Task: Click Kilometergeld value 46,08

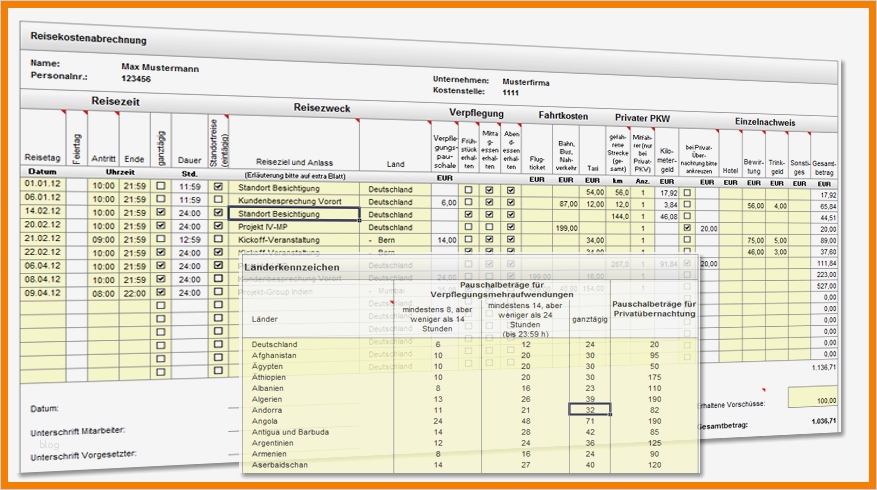Action: pos(668,216)
